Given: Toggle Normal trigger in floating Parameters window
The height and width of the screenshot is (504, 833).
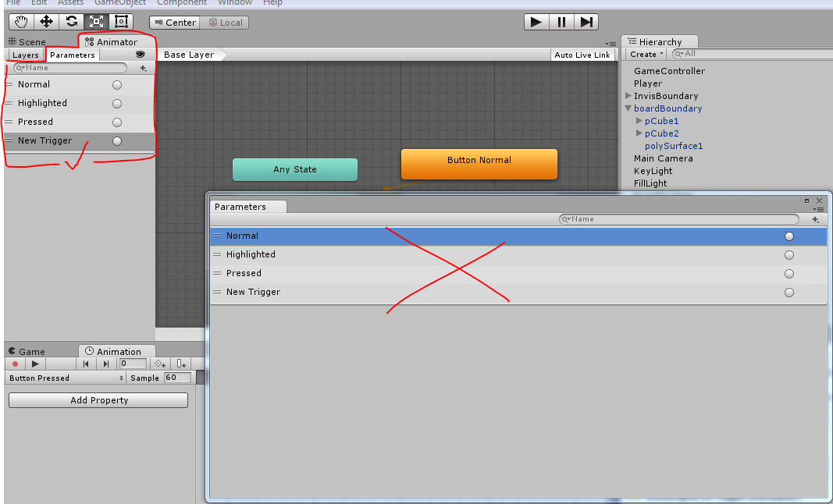Looking at the screenshot, I should 789,236.
